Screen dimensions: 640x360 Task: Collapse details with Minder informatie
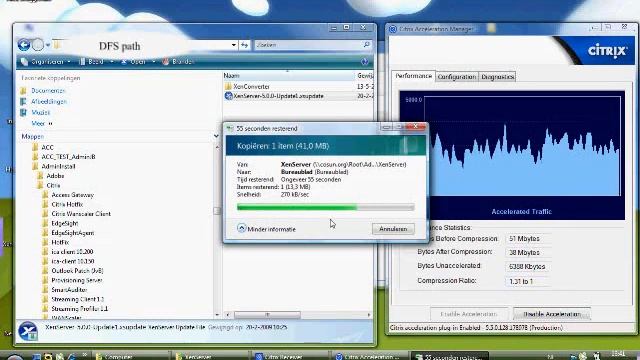pyautogui.click(x=266, y=229)
